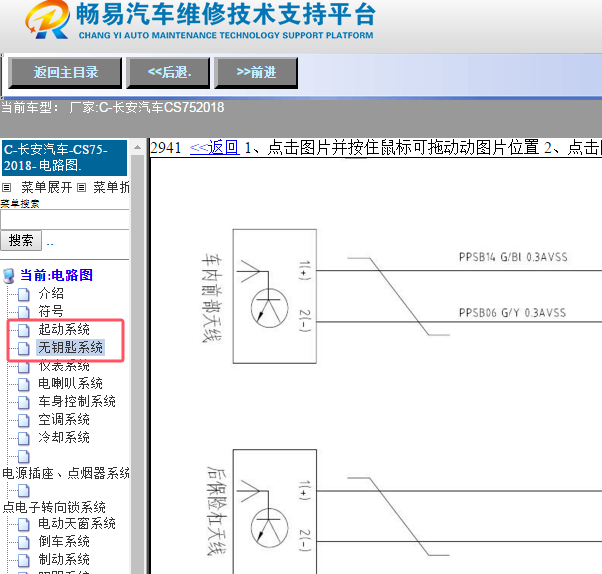602x574 pixels.
Task: Click the page icon beside 倒车系统
Action: click(x=23, y=542)
